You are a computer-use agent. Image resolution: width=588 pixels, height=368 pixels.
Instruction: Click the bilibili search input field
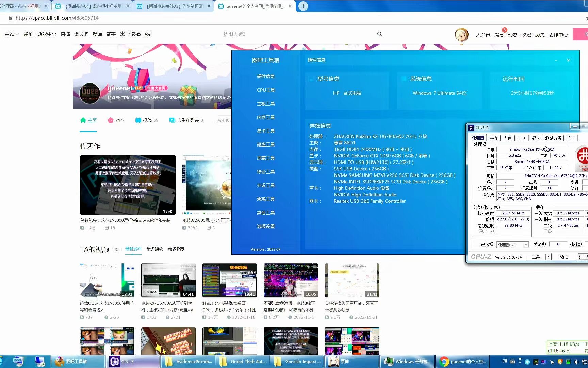point(299,34)
